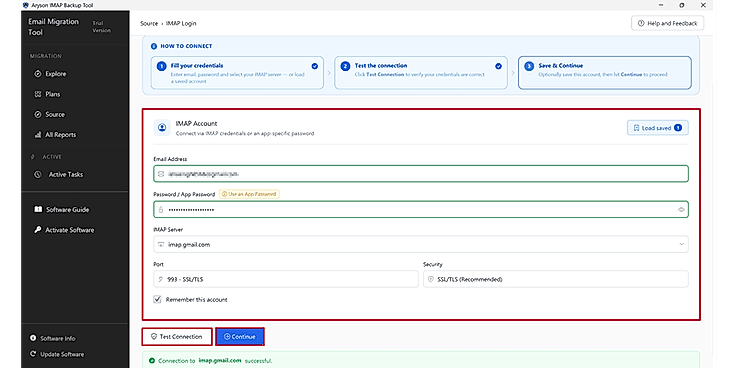Open Help and Feedback
Viewport: 736px width, 368px height.
[667, 23]
